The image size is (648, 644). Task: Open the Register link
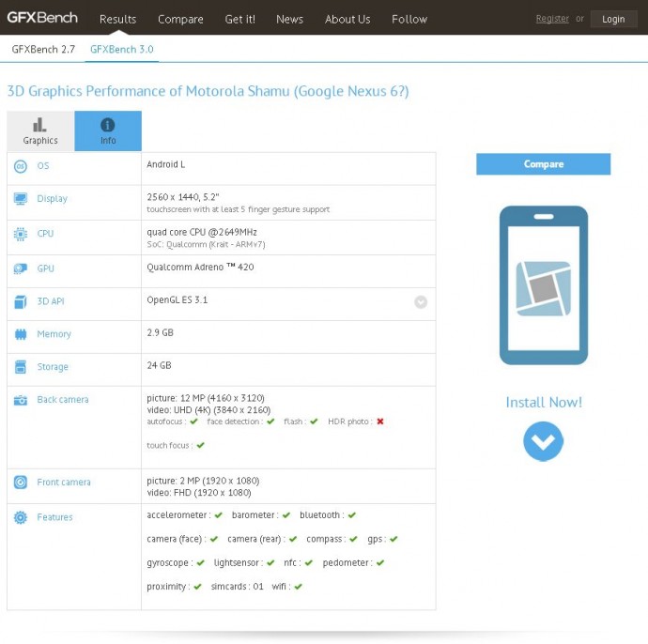tap(552, 19)
